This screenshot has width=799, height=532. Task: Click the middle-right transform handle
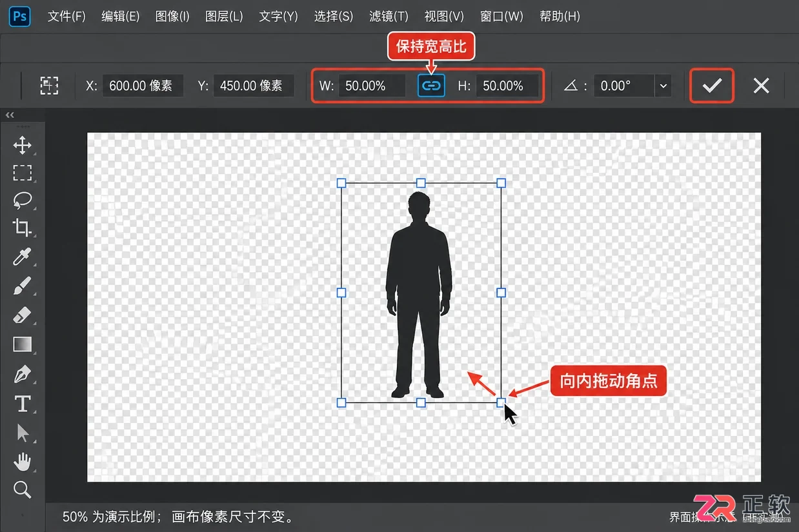(x=501, y=293)
